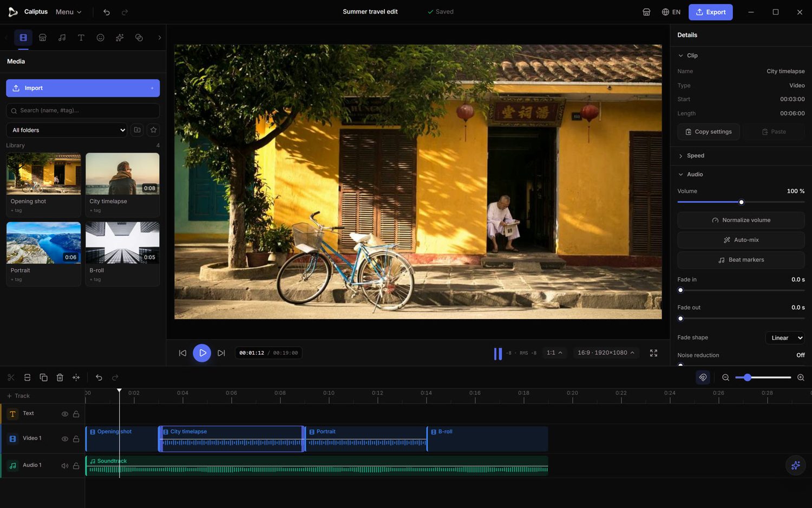Open the EN language selector
The image size is (812, 508).
[x=671, y=12]
